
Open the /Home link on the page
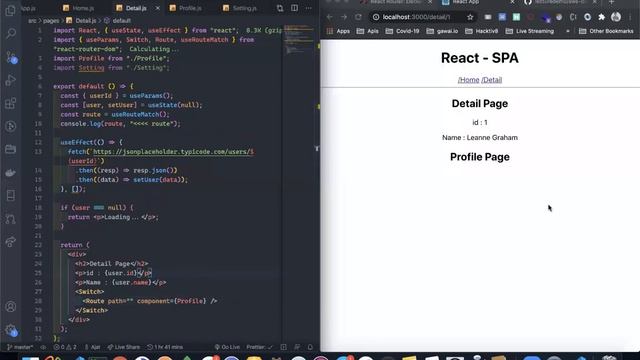(x=468, y=80)
